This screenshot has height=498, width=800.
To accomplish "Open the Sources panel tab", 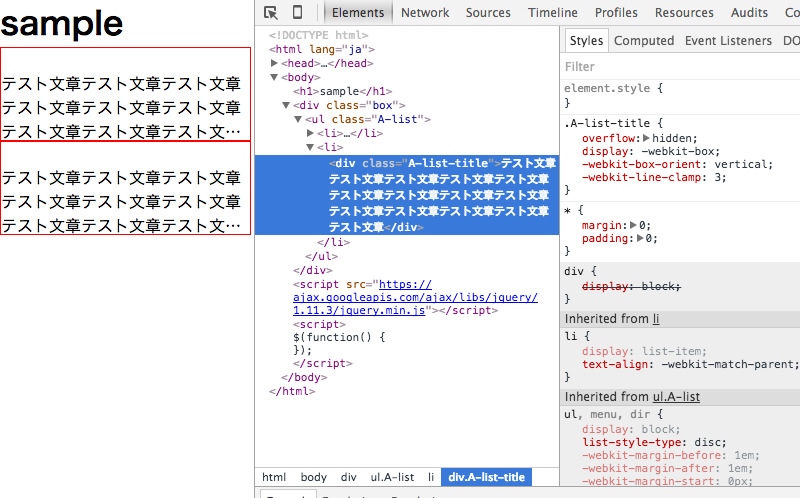I will [488, 12].
